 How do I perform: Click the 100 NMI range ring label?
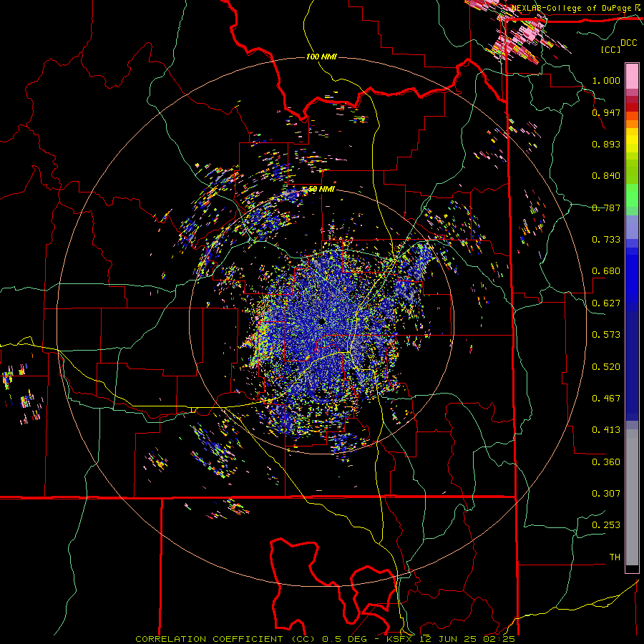click(321, 57)
